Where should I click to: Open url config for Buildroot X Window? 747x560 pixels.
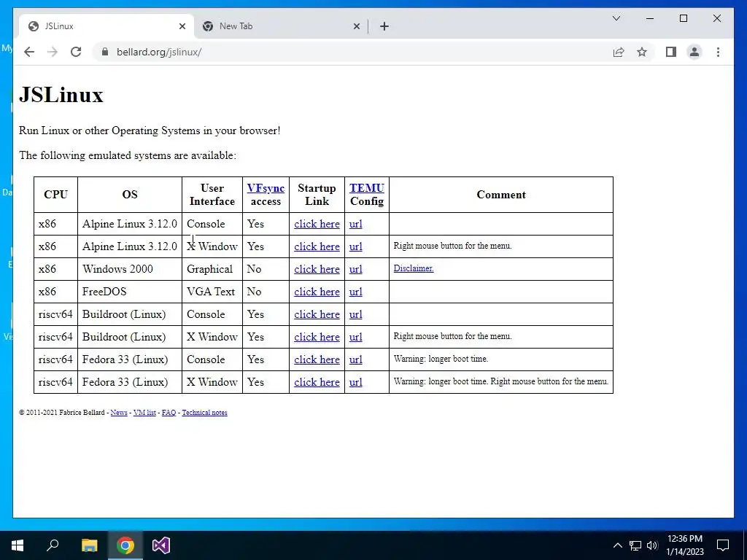[x=356, y=337]
